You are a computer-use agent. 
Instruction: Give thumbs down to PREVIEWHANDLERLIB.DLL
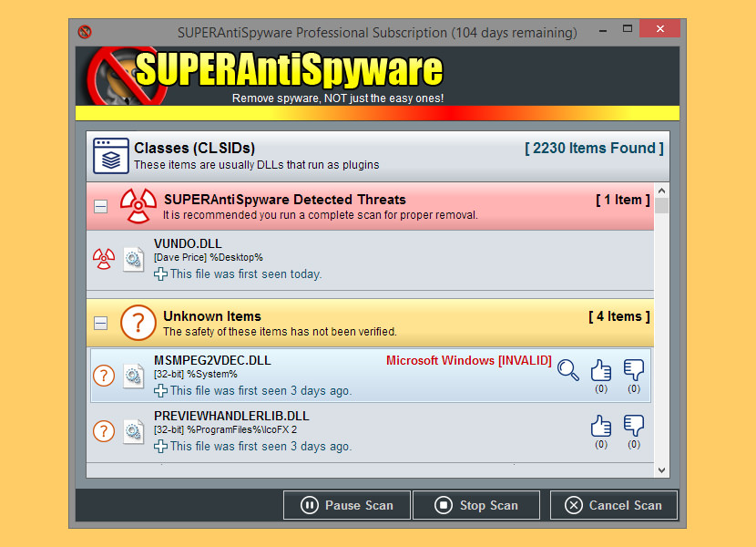click(x=634, y=426)
